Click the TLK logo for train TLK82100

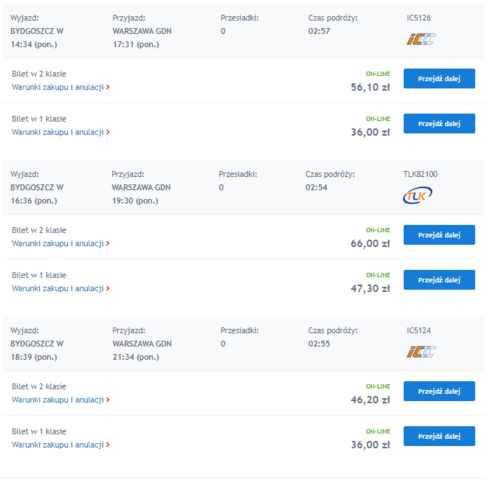point(417,195)
